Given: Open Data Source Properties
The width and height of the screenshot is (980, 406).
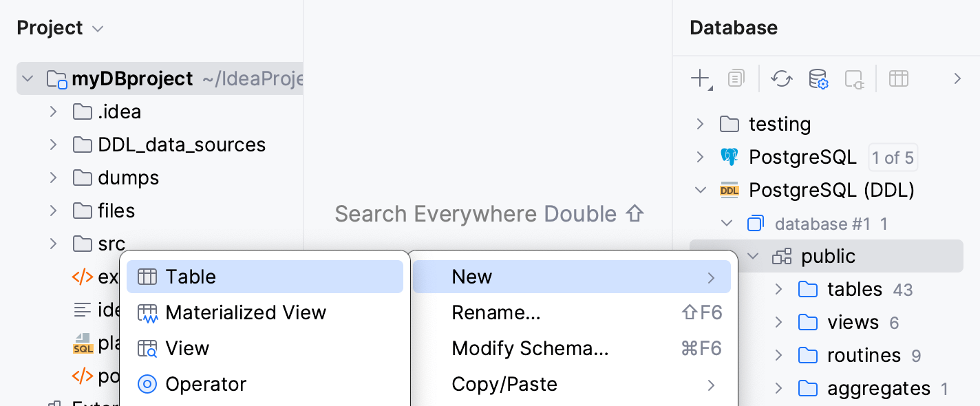Looking at the screenshot, I should pos(818,78).
